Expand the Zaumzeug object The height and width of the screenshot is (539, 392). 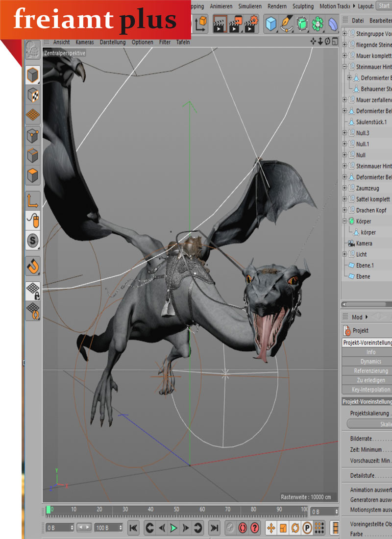point(344,188)
